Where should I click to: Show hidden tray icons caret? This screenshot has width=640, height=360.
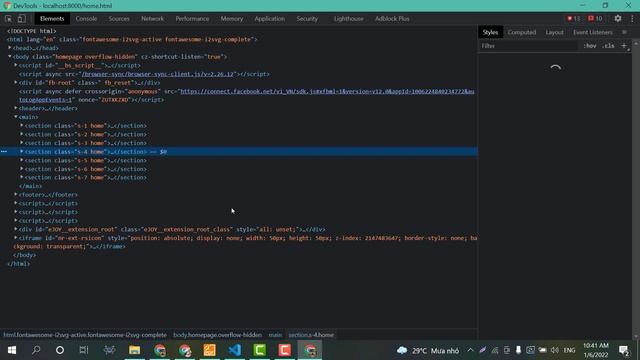pyautogui.click(x=471, y=350)
